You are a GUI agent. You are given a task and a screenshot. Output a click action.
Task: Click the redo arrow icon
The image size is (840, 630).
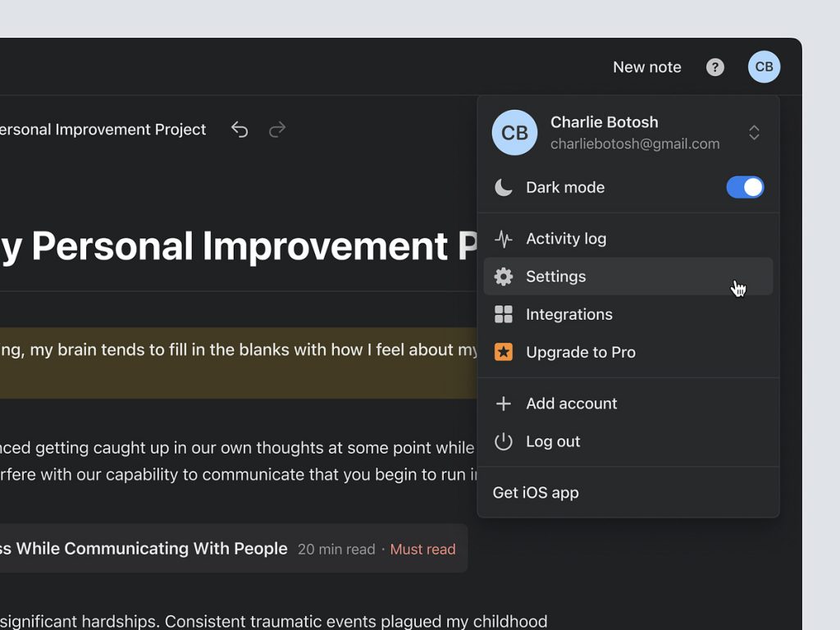pyautogui.click(x=277, y=130)
